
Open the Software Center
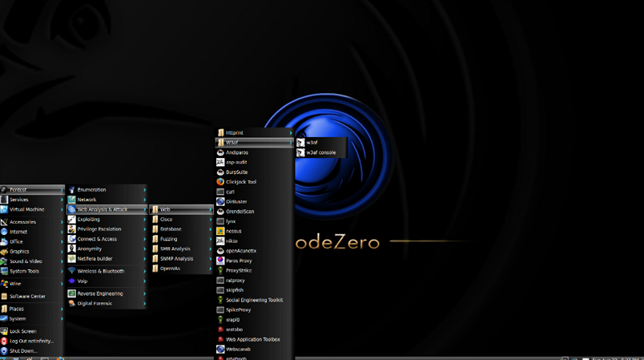point(27,296)
